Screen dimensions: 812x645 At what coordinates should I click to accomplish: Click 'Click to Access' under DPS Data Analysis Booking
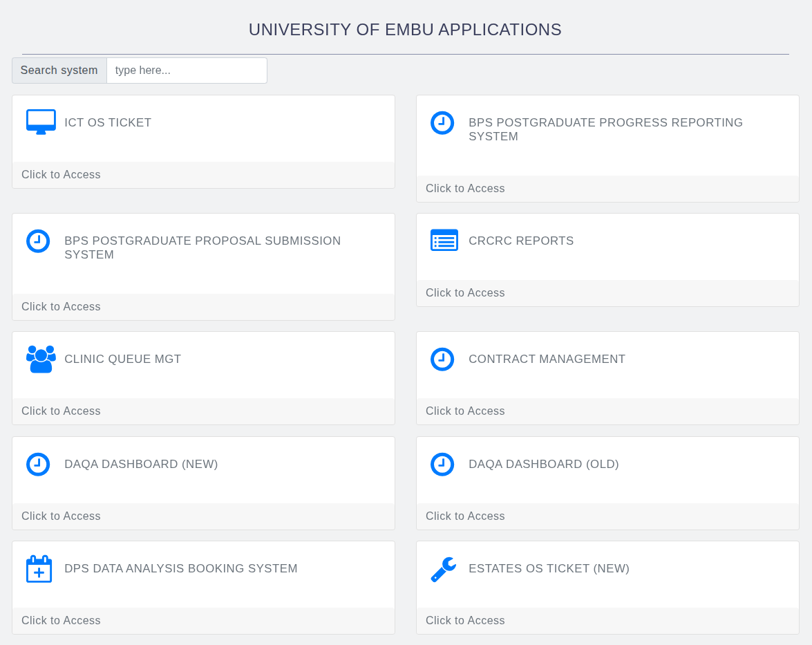pyautogui.click(x=61, y=621)
